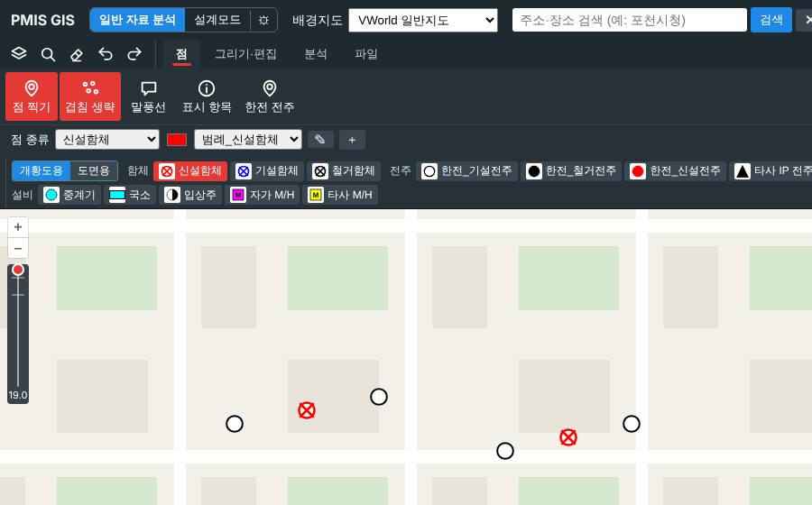Screen dimensions: 812x505
Task: Select 개황도용 mode toggle
Action: (x=41, y=170)
